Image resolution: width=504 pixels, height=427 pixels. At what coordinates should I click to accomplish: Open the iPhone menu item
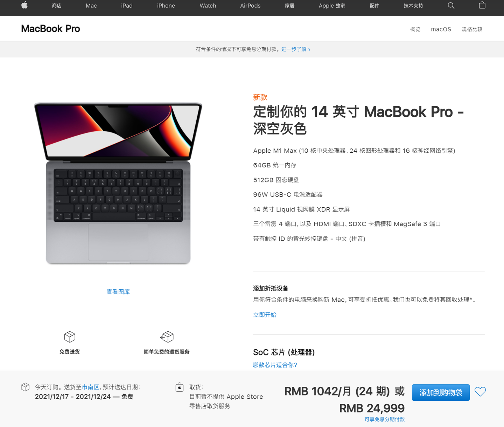(166, 6)
